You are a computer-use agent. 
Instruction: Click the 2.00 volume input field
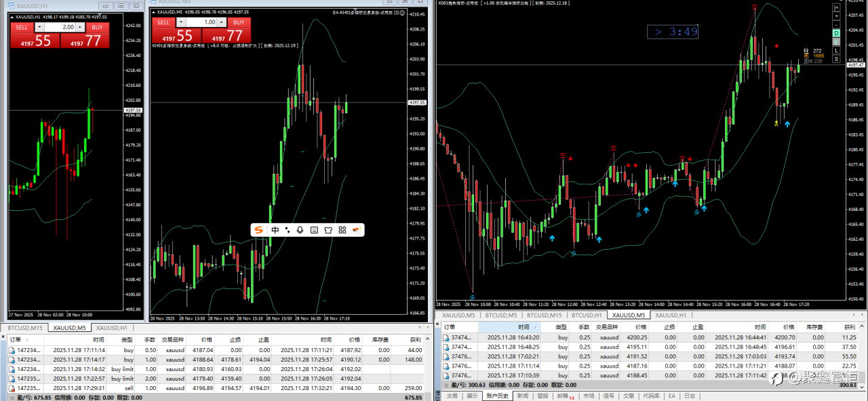coord(60,27)
